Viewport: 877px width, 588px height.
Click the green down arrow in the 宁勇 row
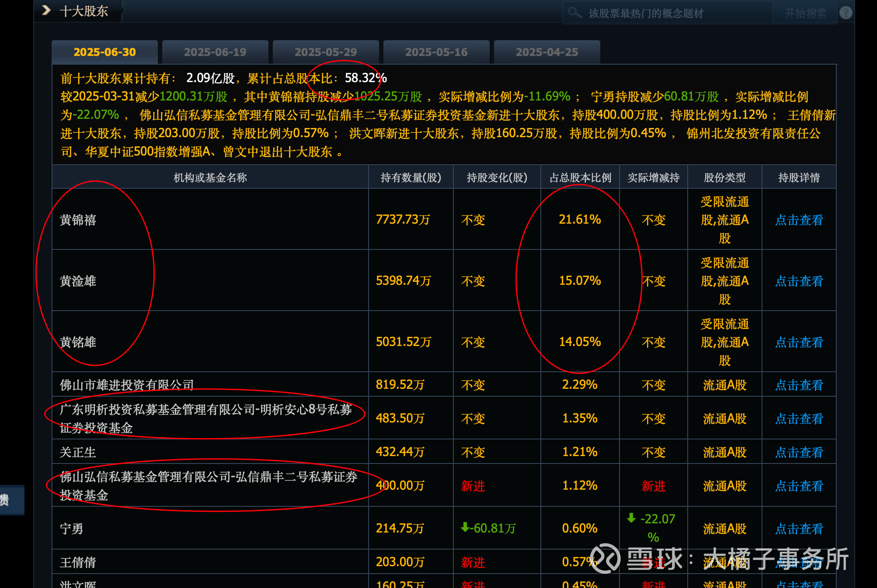point(465,527)
